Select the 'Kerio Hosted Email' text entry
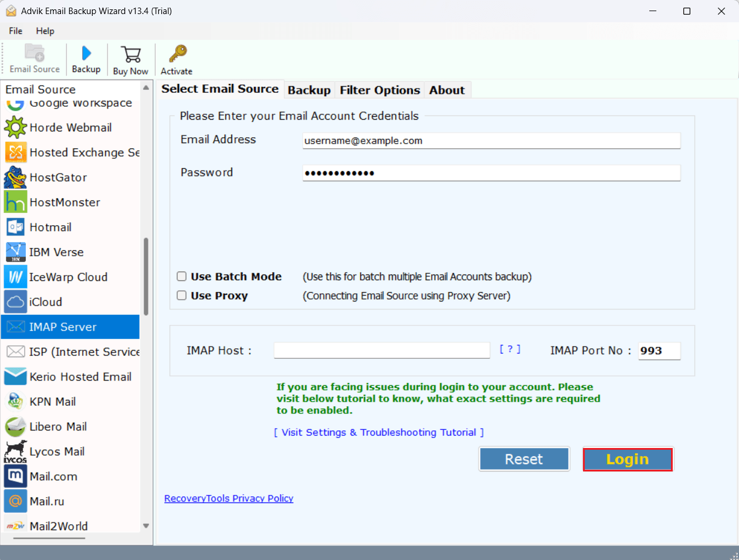 80,376
